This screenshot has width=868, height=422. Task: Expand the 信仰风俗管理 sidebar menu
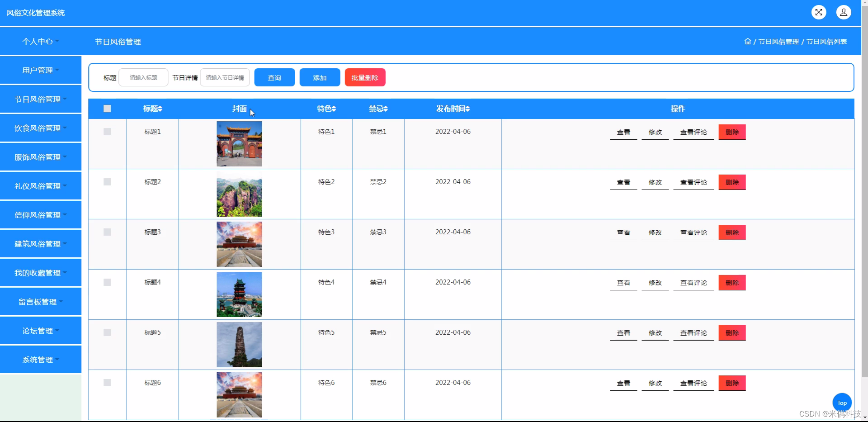41,215
